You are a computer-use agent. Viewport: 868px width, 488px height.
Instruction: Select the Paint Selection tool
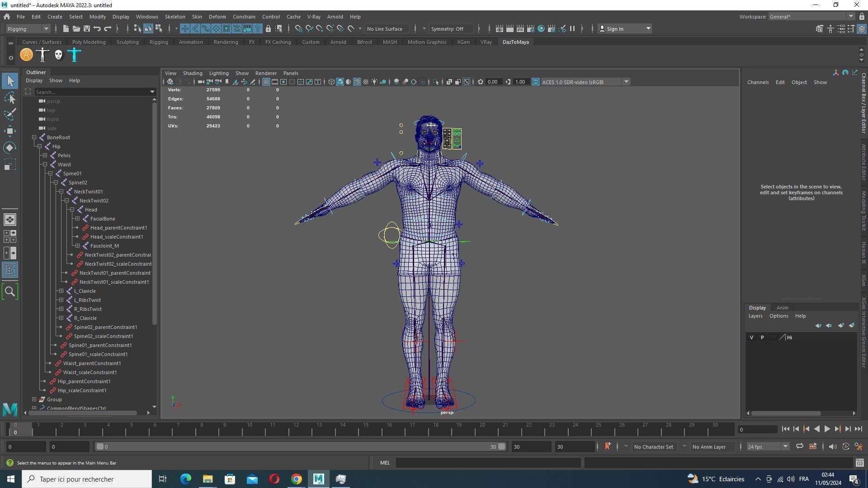(x=10, y=114)
